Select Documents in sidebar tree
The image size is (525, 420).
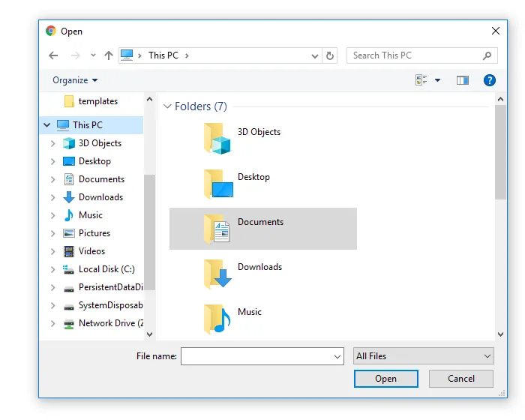(94, 179)
